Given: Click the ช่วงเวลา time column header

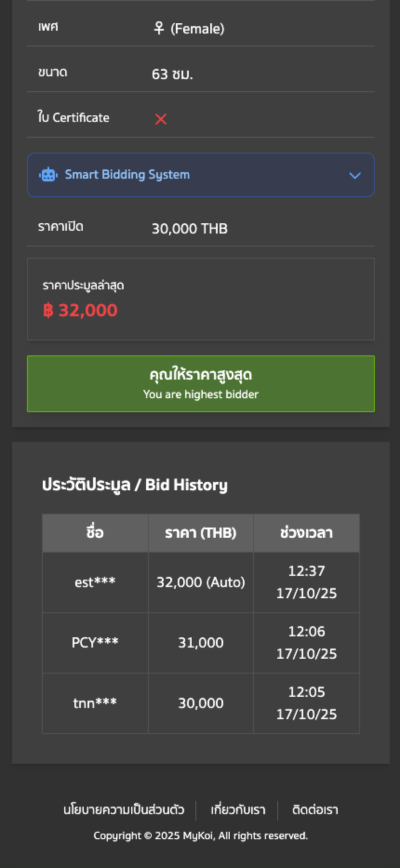Looking at the screenshot, I should coord(306,532).
